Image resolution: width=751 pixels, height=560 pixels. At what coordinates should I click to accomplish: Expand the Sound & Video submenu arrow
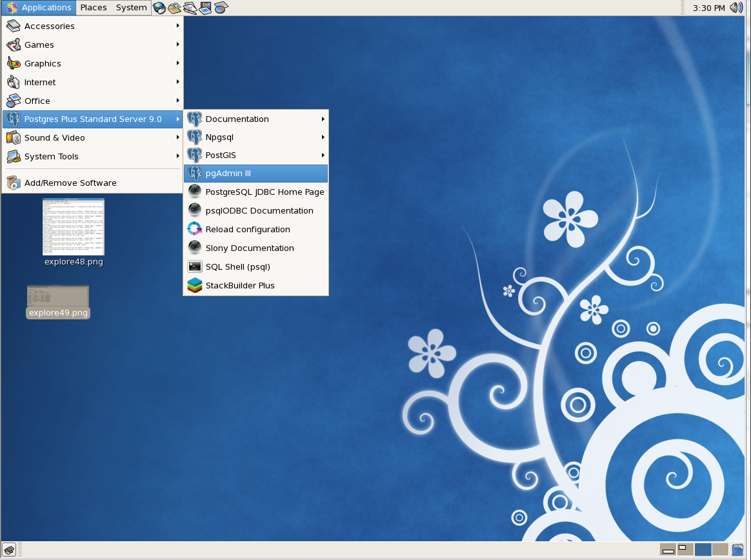tap(177, 137)
